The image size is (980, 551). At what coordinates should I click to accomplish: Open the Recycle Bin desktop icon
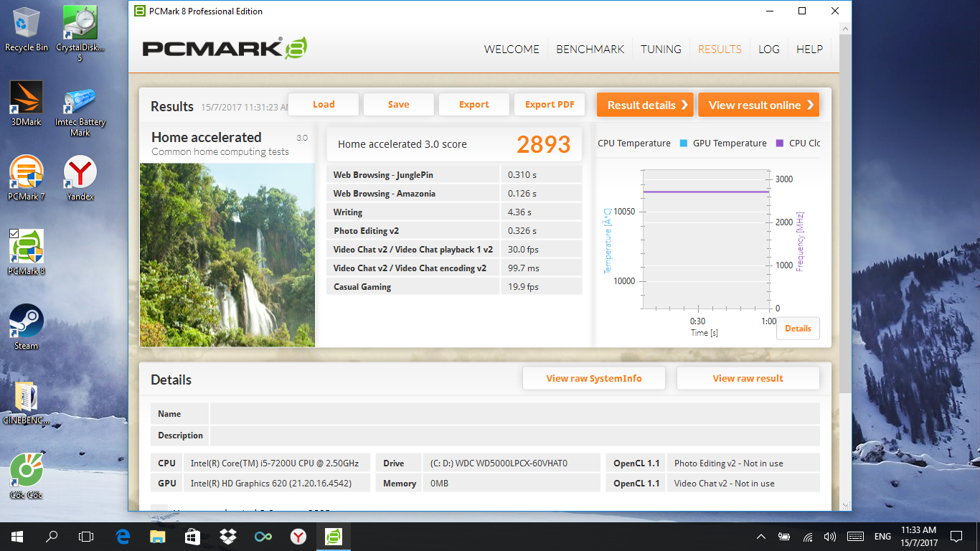pyautogui.click(x=27, y=29)
